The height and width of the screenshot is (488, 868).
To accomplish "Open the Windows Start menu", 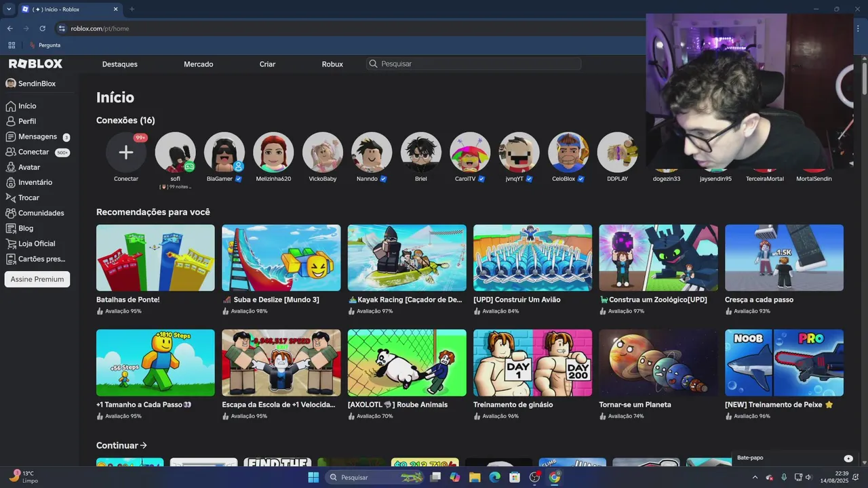I will tap(313, 477).
